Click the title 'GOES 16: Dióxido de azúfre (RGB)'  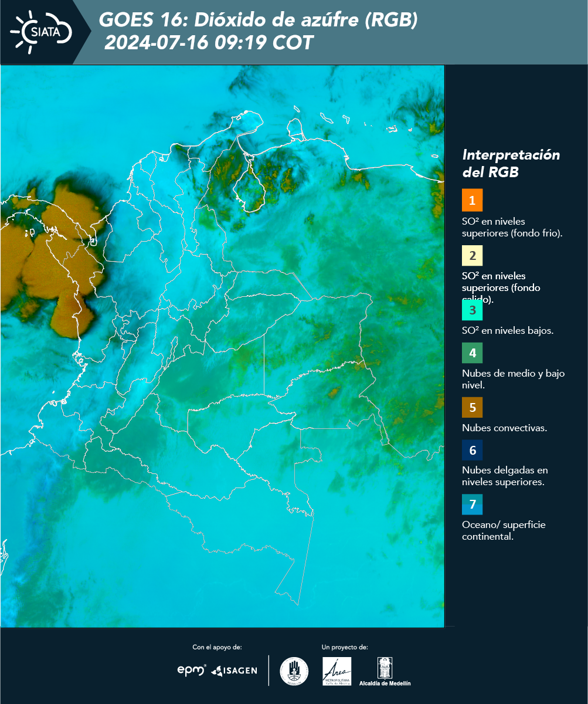[x=258, y=20]
